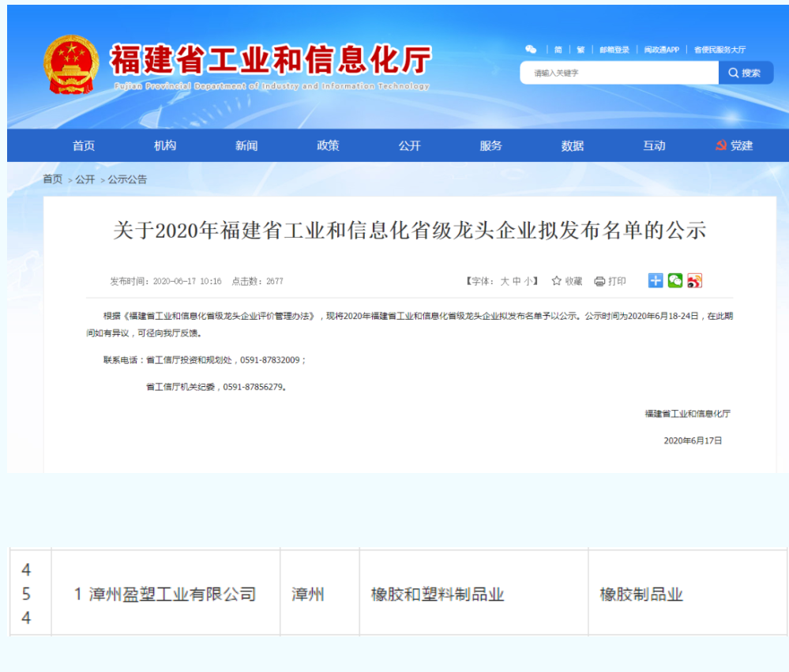Click the printer icon to print (打印)

[599, 281]
